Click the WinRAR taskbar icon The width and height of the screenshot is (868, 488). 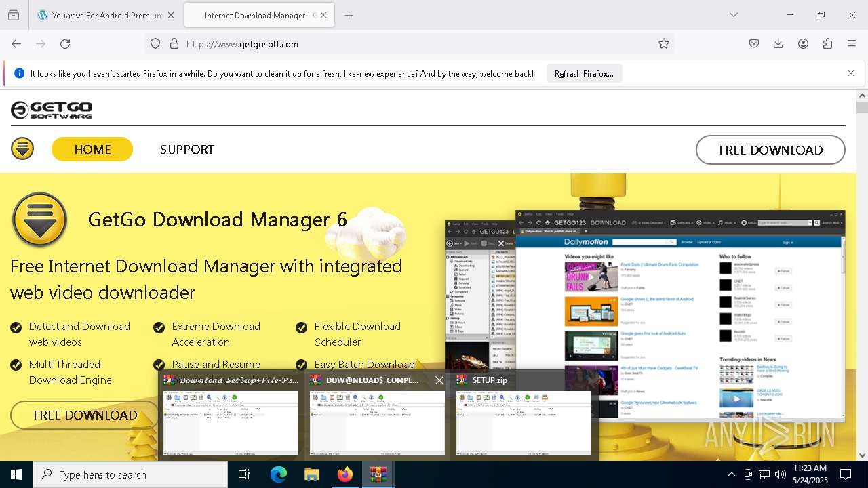(378, 474)
